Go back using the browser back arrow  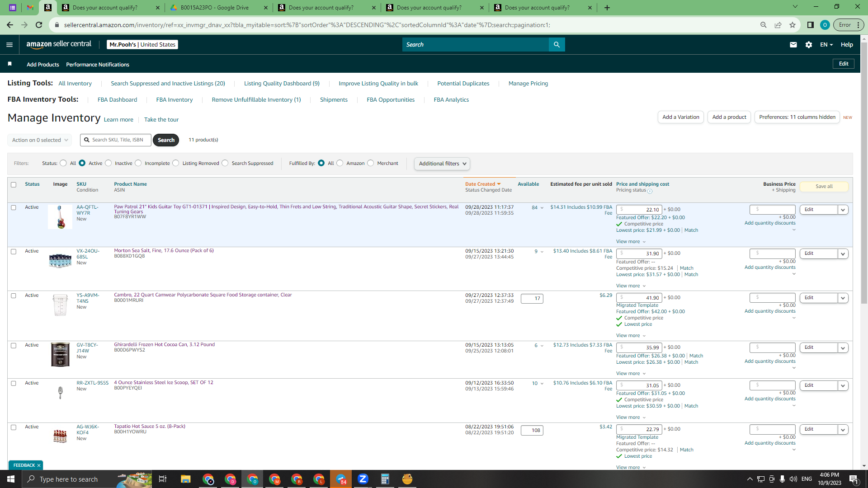[x=10, y=25]
